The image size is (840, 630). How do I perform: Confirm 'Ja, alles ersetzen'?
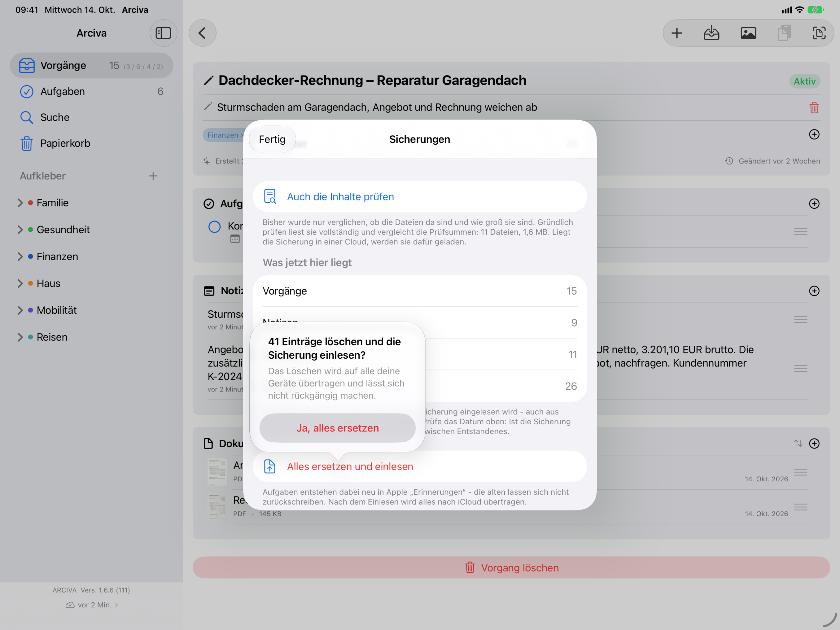click(x=337, y=428)
